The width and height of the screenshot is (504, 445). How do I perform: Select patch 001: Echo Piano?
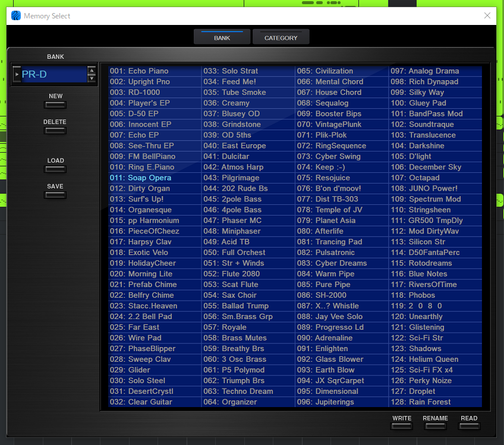pyautogui.click(x=155, y=71)
